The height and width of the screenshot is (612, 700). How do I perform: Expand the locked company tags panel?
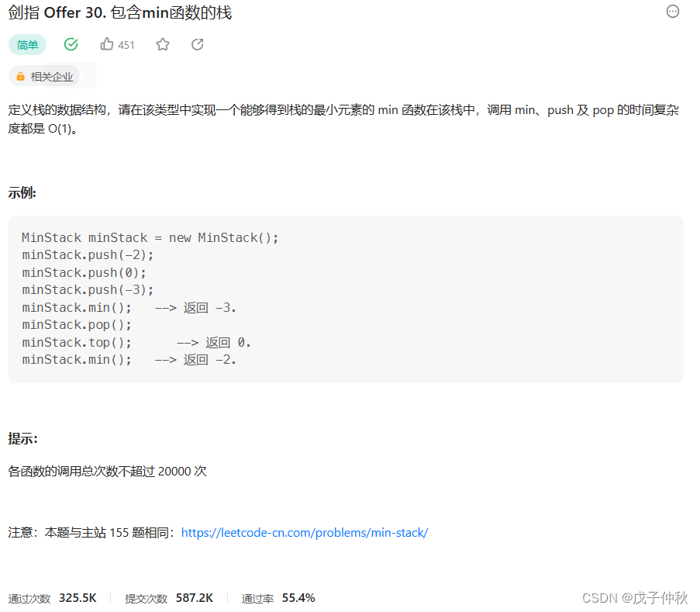pos(47,75)
